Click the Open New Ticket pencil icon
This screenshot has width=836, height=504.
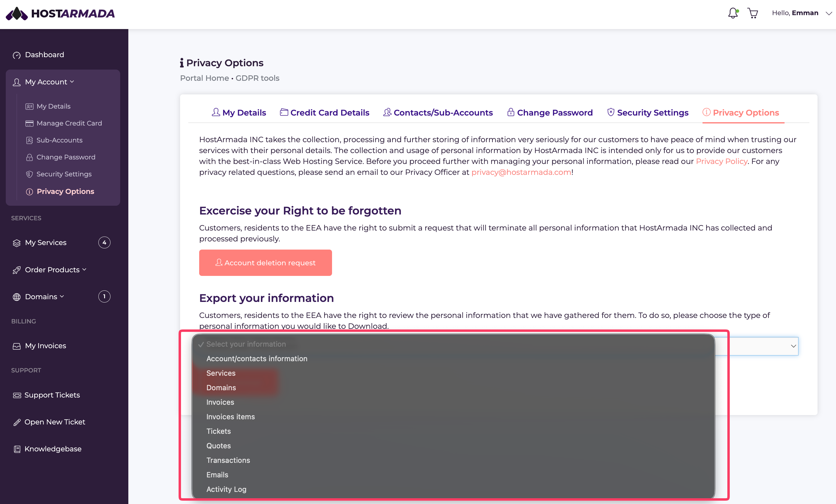[17, 422]
